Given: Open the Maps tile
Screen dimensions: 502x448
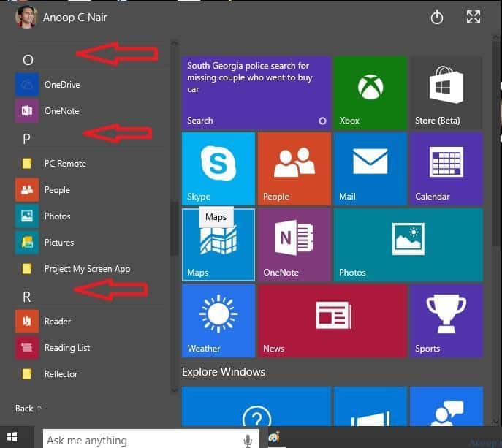Looking at the screenshot, I should tap(218, 245).
